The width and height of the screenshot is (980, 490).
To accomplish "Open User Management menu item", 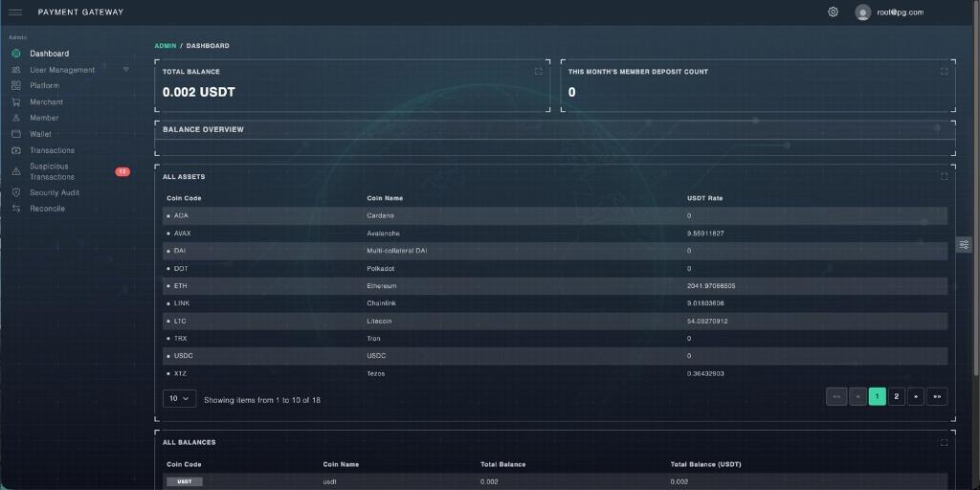I will pos(62,70).
